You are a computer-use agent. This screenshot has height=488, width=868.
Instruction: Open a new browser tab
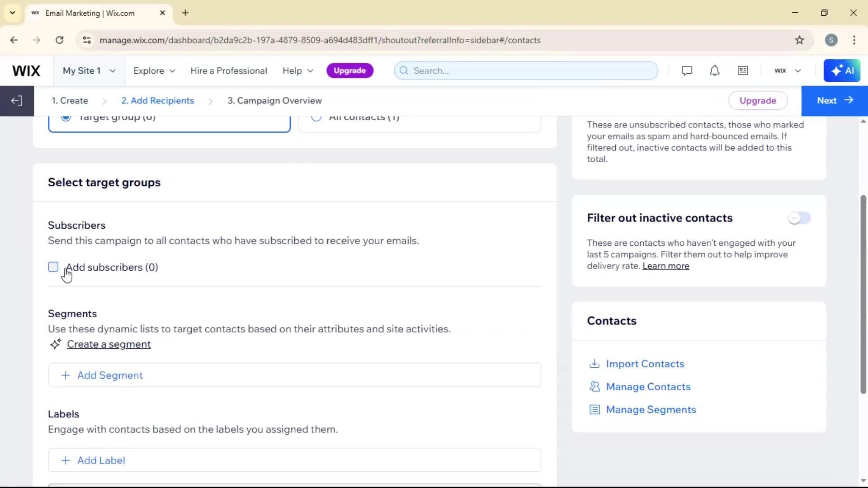pos(185,13)
